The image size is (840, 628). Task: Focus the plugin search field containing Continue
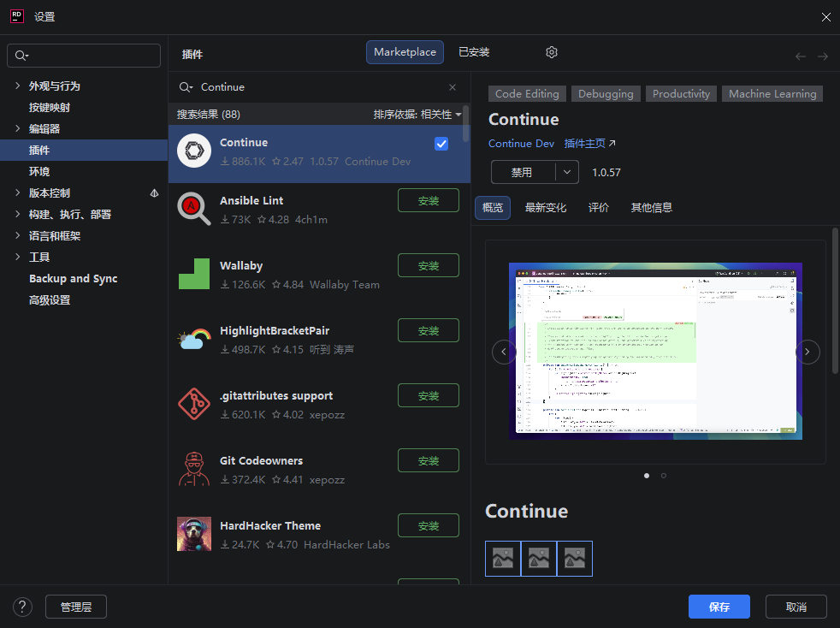pyautogui.click(x=319, y=86)
